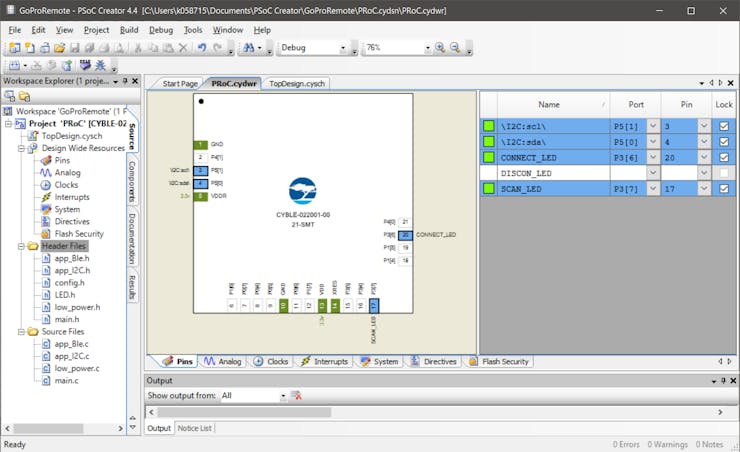Uncheck the Lock box for SCAN_LED
The height and width of the screenshot is (452, 740).
(x=724, y=188)
